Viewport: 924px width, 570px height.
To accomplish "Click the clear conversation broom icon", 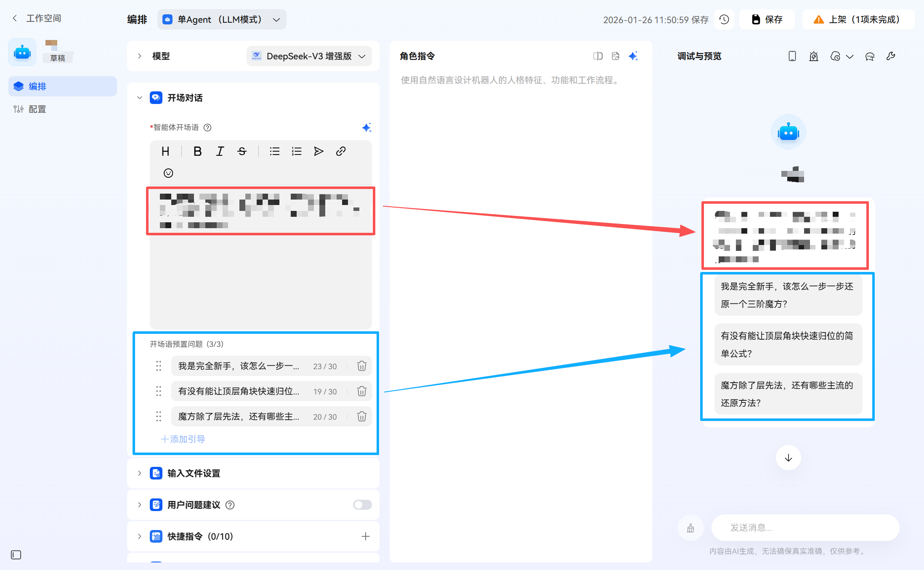I will [x=690, y=528].
